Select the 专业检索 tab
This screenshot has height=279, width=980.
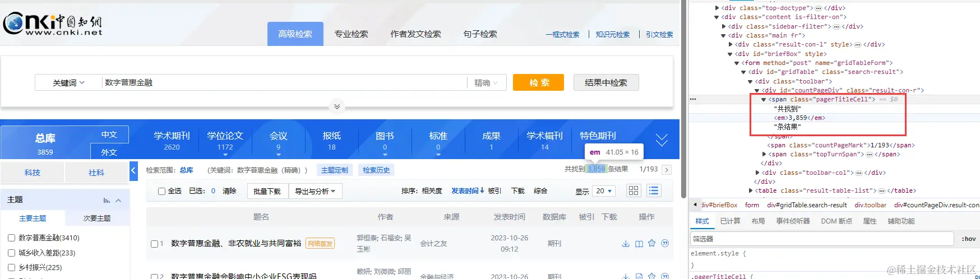[x=352, y=34]
